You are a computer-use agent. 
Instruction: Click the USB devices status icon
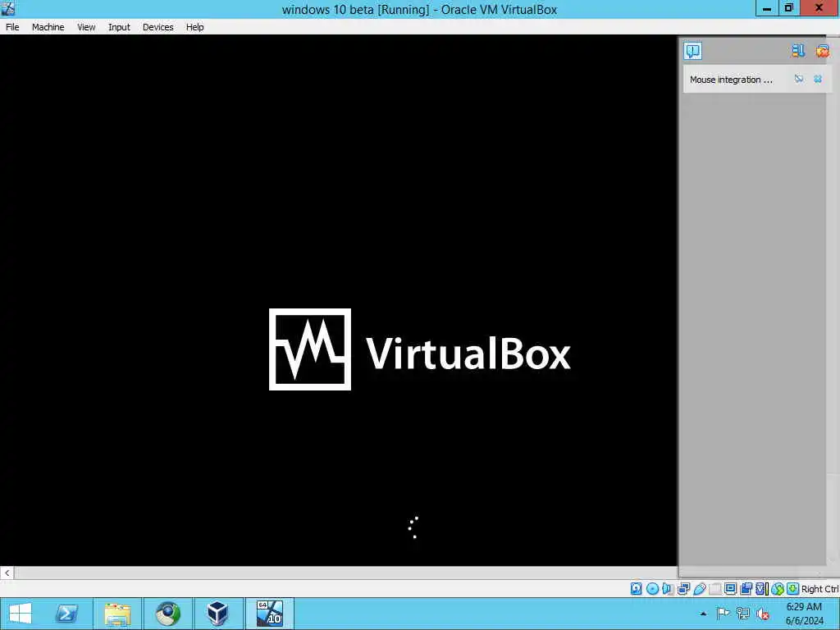click(x=699, y=589)
